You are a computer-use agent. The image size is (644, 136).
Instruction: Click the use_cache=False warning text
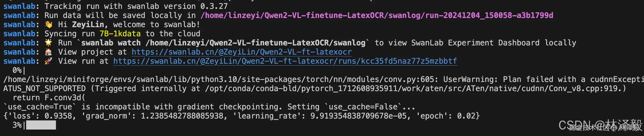pyautogui.click(x=363, y=107)
